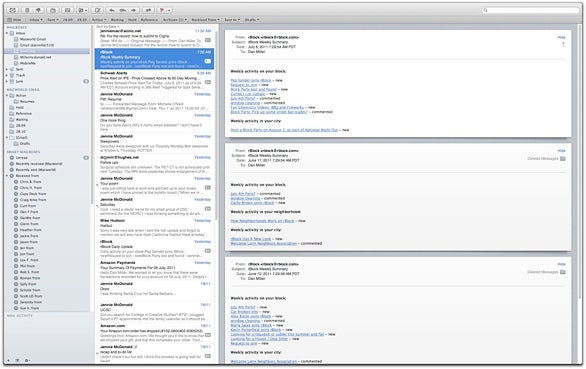Open the Sent favorites bar dropdown
The image size is (586, 369).
(x=53, y=19)
